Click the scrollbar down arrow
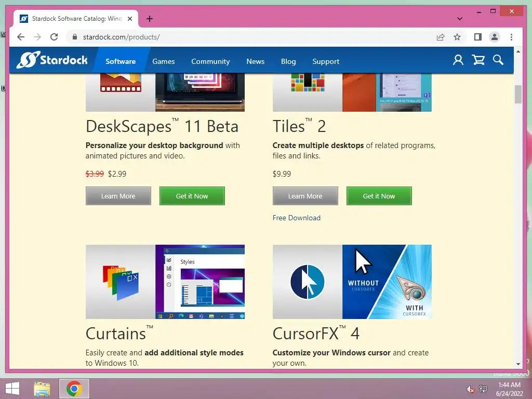Screen dimensions: 532x399 (x=518, y=364)
